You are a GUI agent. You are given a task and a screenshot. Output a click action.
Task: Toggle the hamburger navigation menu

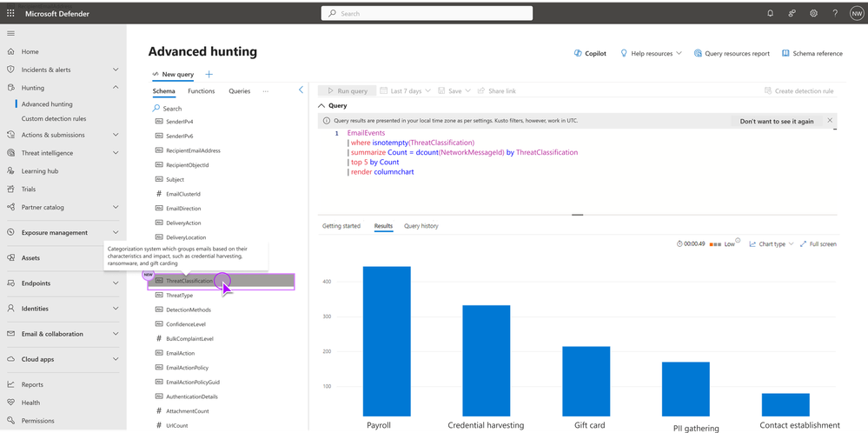point(10,33)
